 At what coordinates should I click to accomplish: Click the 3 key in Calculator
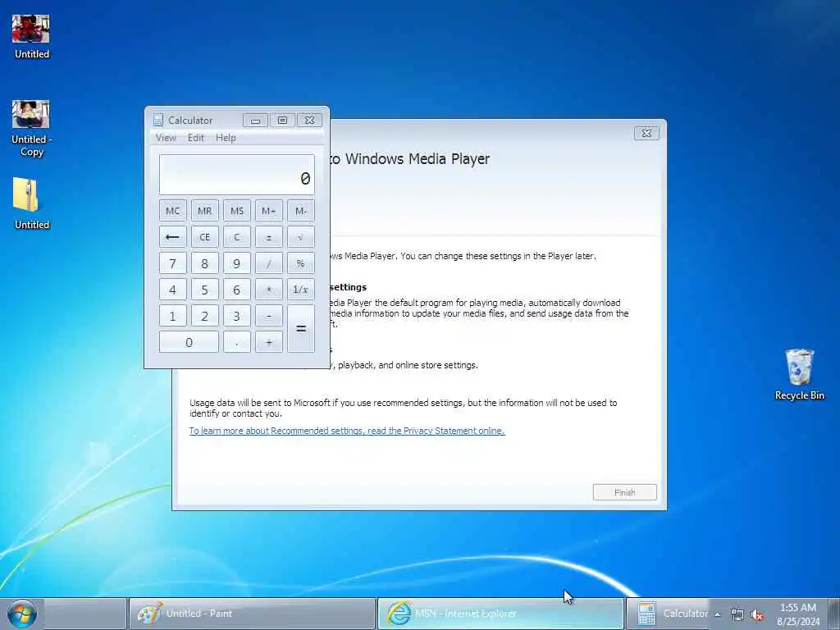point(237,316)
